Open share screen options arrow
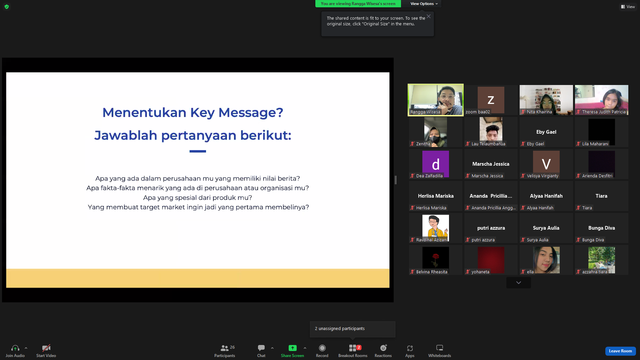 point(304,348)
